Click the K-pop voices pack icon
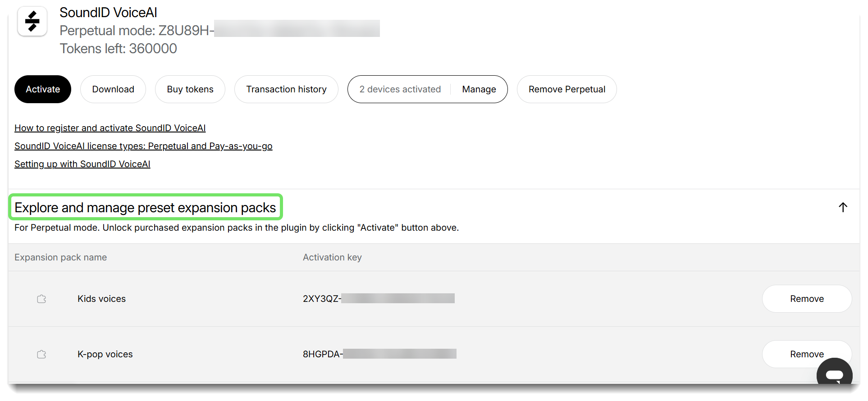Viewport: 868px width, 401px height. tap(41, 354)
